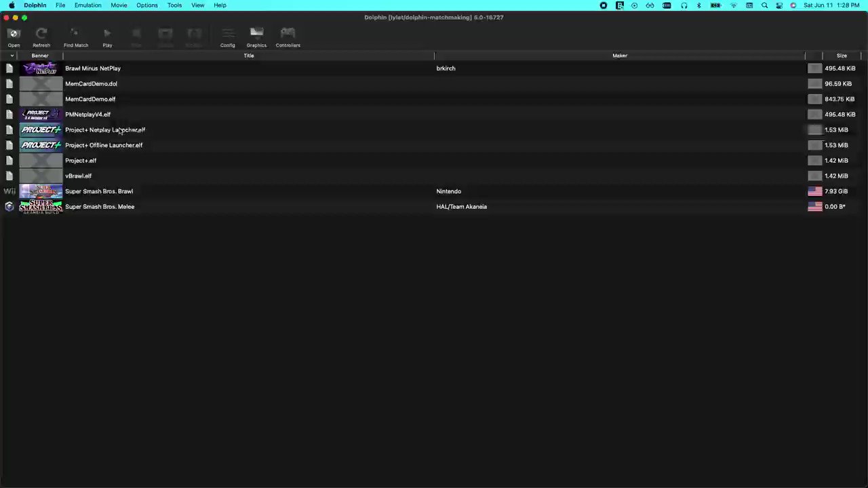
Task: Open the File menu
Action: [60, 5]
